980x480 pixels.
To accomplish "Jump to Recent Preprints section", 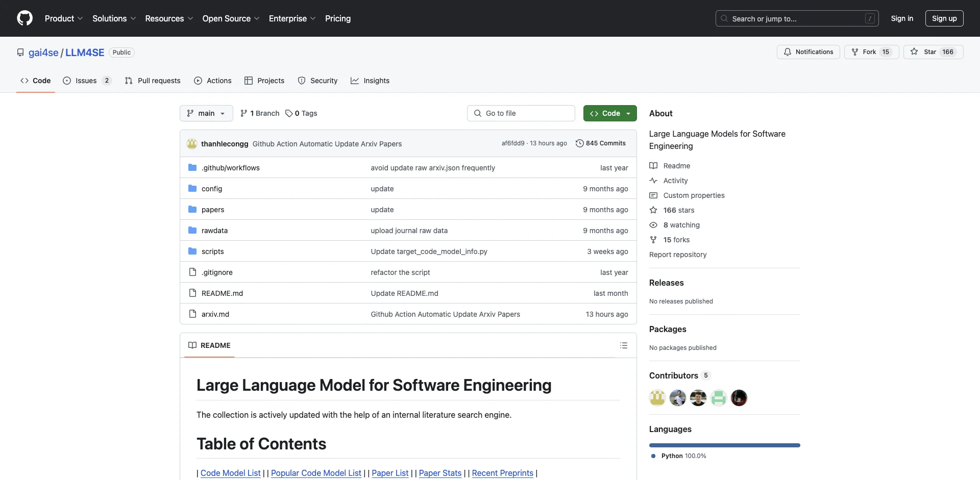I will pyautogui.click(x=503, y=473).
